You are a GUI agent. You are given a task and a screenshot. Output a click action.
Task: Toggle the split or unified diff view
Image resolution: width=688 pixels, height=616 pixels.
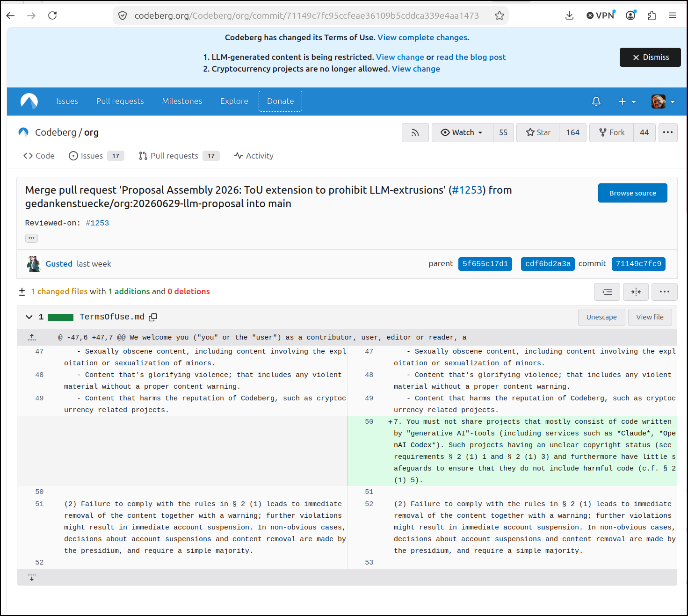(636, 292)
